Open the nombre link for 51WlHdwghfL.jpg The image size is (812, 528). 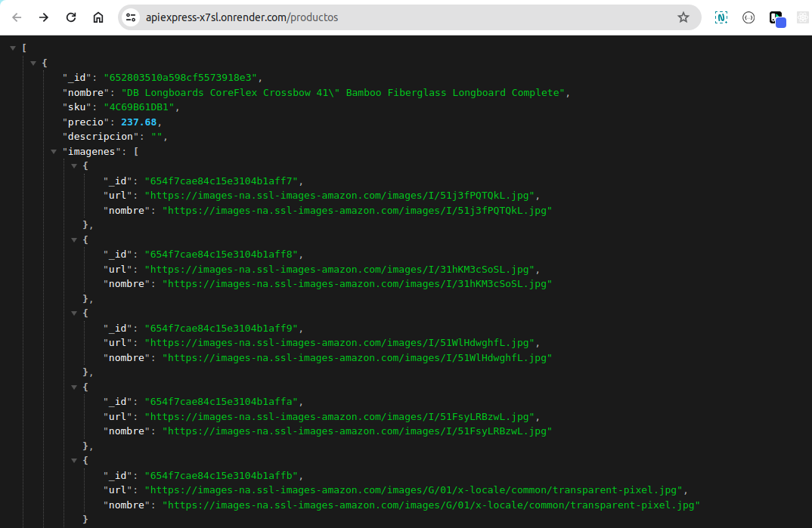tap(358, 358)
